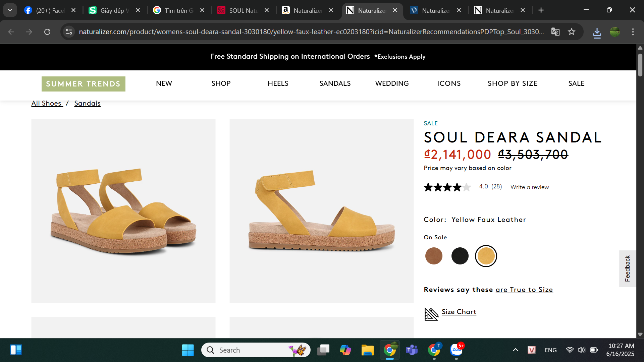Image resolution: width=644 pixels, height=362 pixels.
Task: Choose the yellow faux leather swatch
Action: tap(486, 256)
